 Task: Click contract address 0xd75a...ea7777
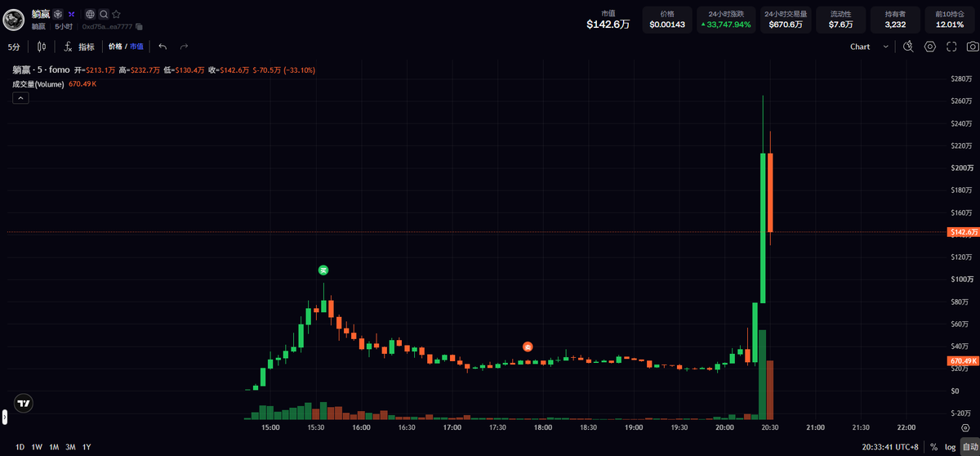108,27
